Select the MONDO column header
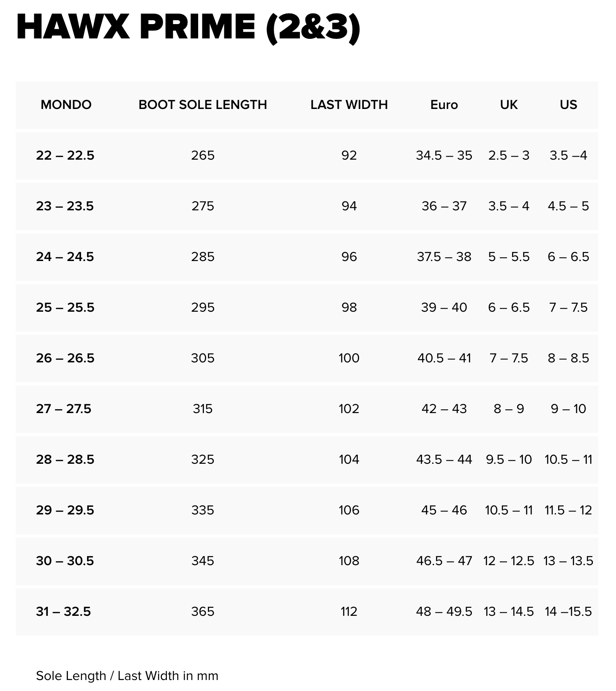 point(66,105)
